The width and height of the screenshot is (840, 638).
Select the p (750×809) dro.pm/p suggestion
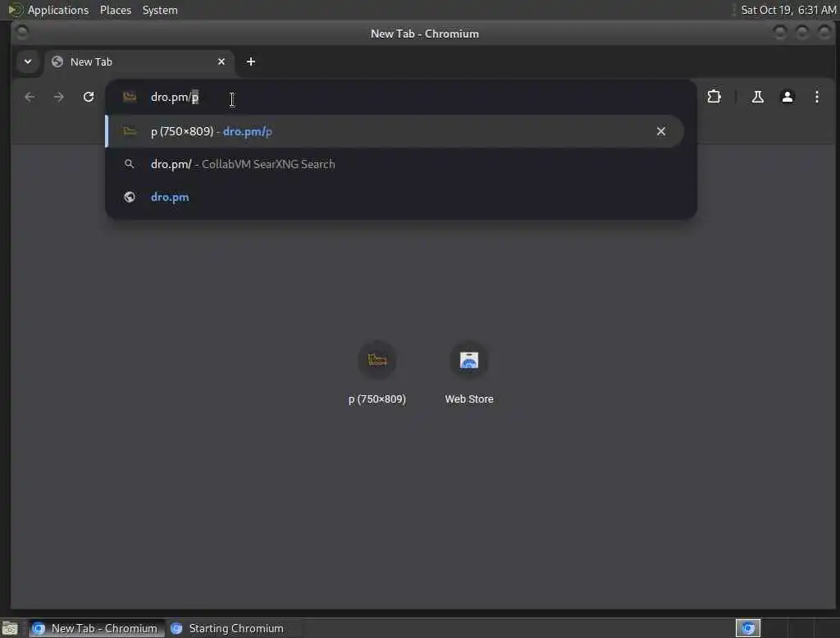click(395, 131)
